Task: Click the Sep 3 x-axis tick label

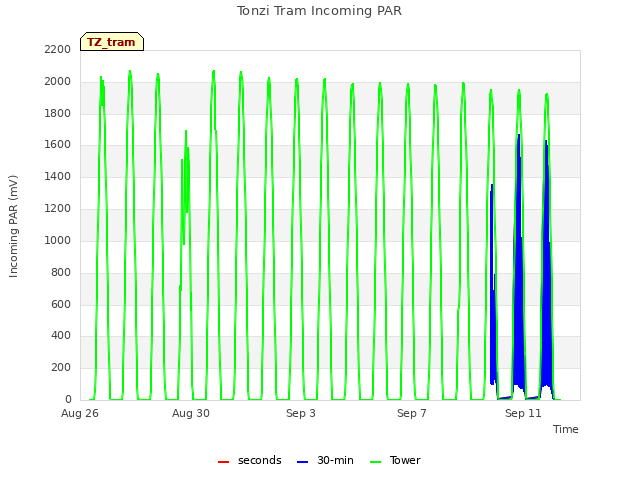Action: (301, 413)
